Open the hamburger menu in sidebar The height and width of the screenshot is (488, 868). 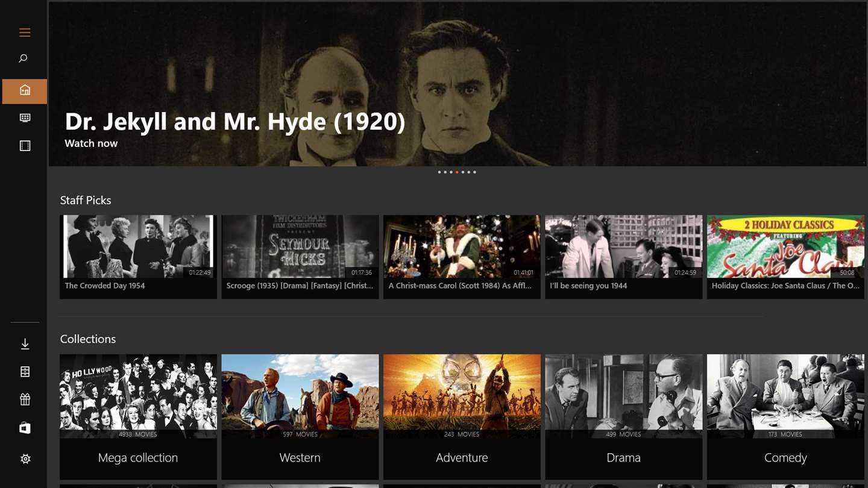[x=25, y=33]
